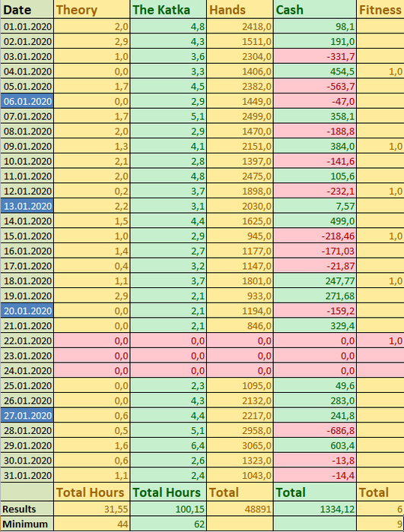Select Hands cell 2132,0

pyautogui.click(x=240, y=401)
